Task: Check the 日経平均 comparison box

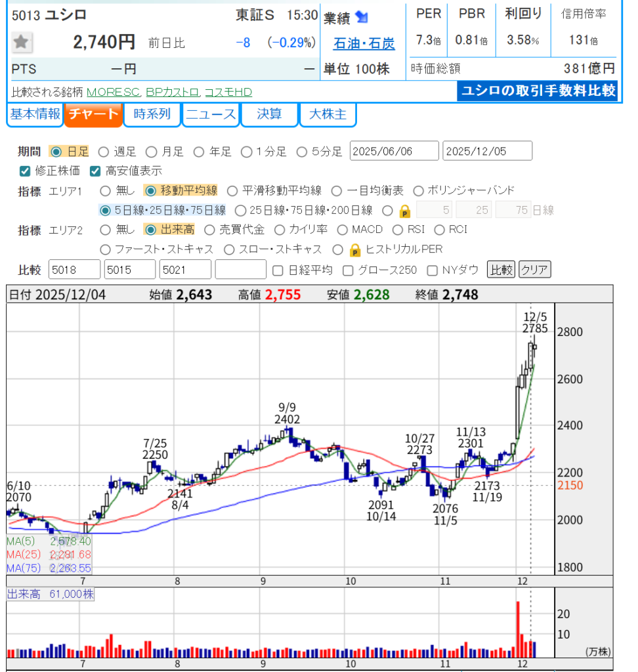Action: point(278,270)
